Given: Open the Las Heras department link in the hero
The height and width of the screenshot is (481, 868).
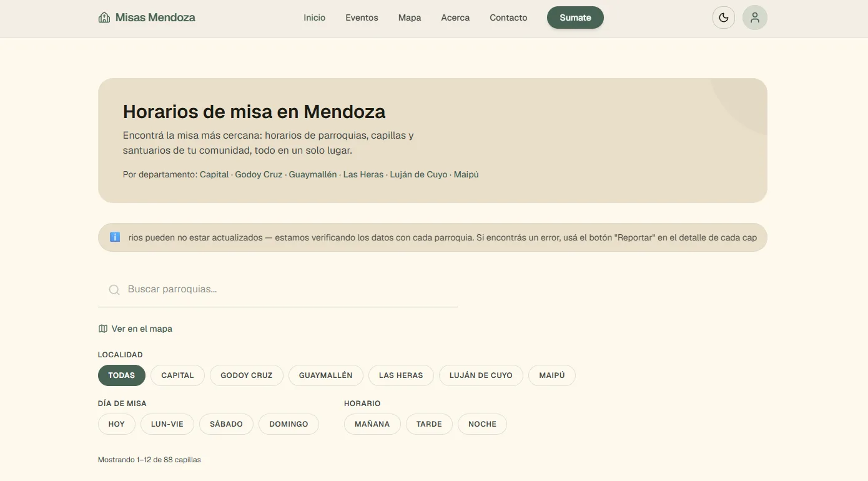Looking at the screenshot, I should (x=363, y=174).
